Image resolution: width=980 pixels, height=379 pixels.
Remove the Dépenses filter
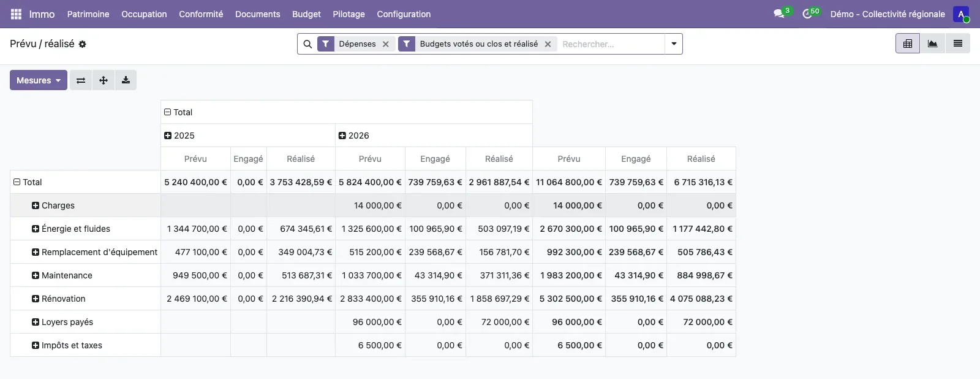(x=385, y=44)
